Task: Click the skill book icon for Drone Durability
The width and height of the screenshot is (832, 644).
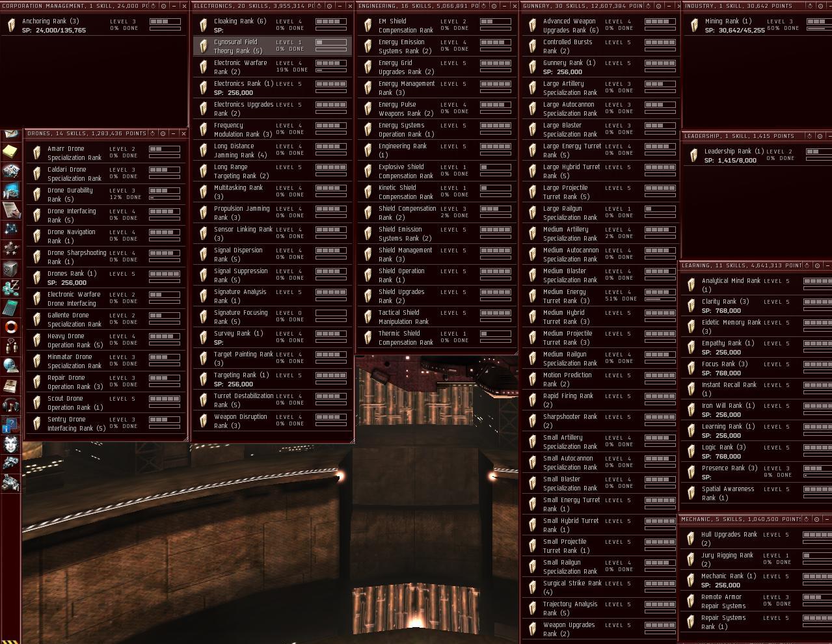Action: point(37,195)
